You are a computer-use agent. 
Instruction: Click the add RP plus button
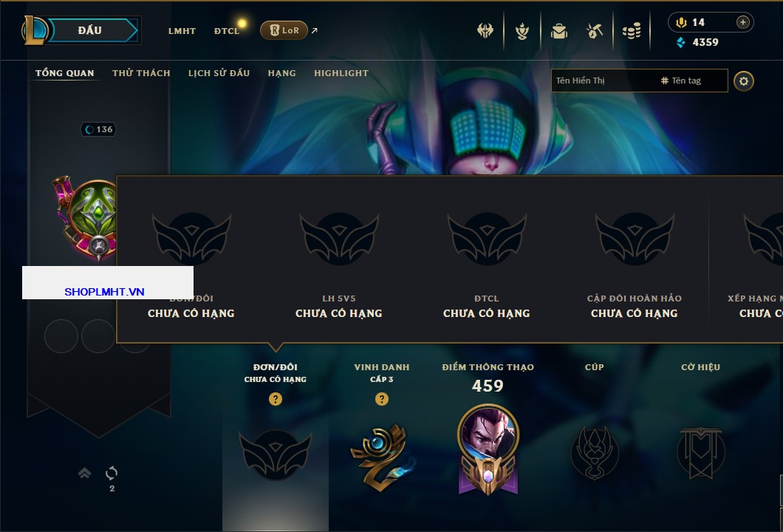pyautogui.click(x=743, y=22)
